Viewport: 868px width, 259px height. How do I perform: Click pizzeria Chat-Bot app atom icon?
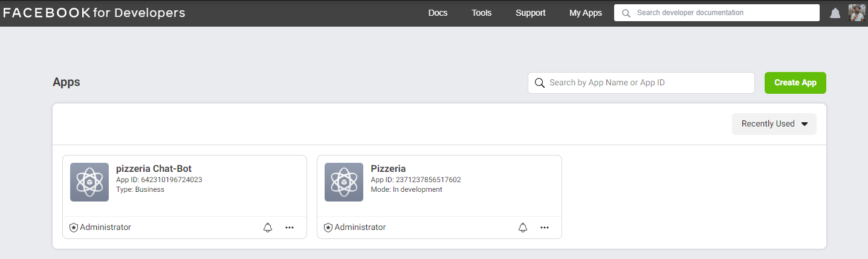89,182
